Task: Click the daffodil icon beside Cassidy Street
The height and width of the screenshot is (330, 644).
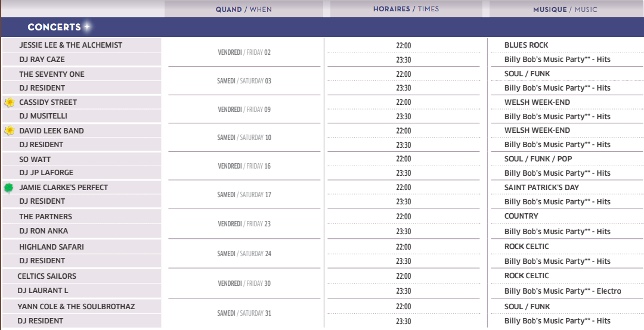Action: pyautogui.click(x=10, y=102)
